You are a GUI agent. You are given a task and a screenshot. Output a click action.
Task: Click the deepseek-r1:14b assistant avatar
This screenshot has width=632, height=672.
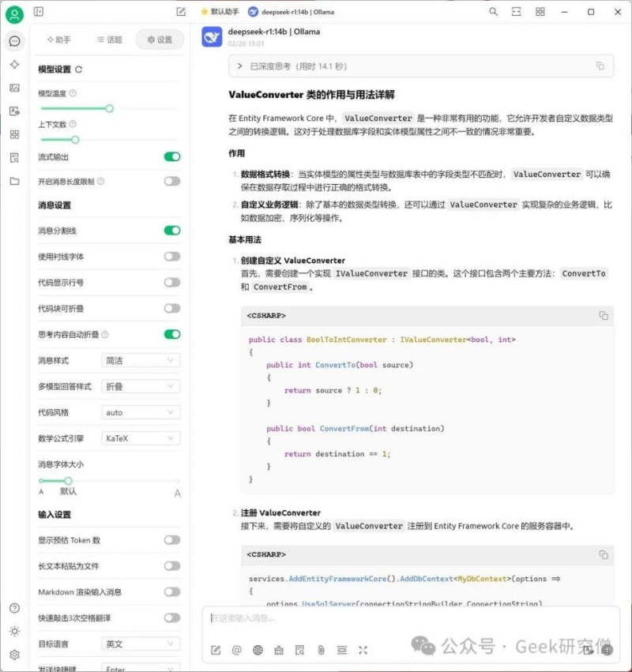pos(211,36)
